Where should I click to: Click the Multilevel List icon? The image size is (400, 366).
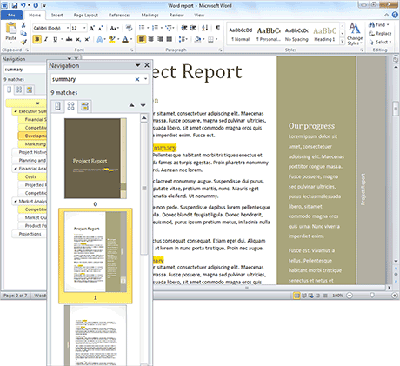[x=168, y=28]
